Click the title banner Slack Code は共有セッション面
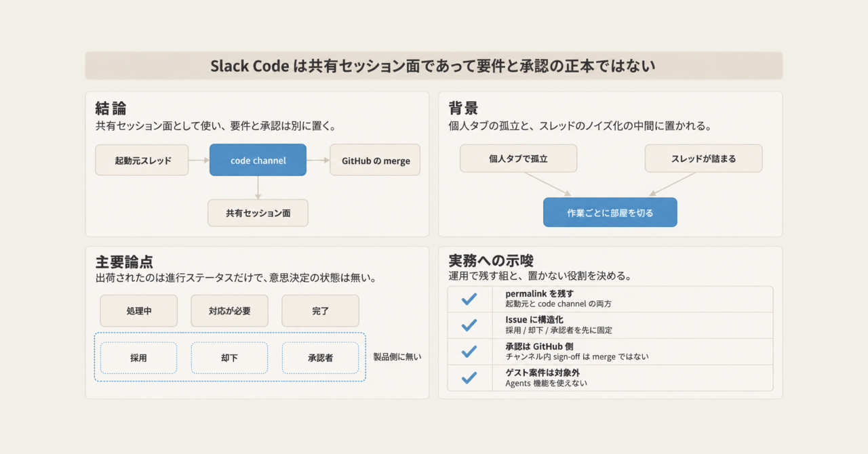 click(434, 66)
